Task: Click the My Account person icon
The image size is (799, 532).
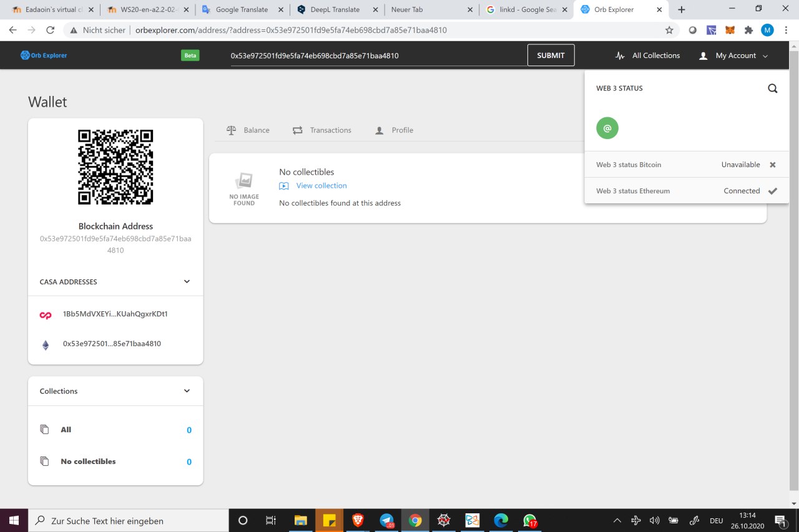Action: click(703, 56)
